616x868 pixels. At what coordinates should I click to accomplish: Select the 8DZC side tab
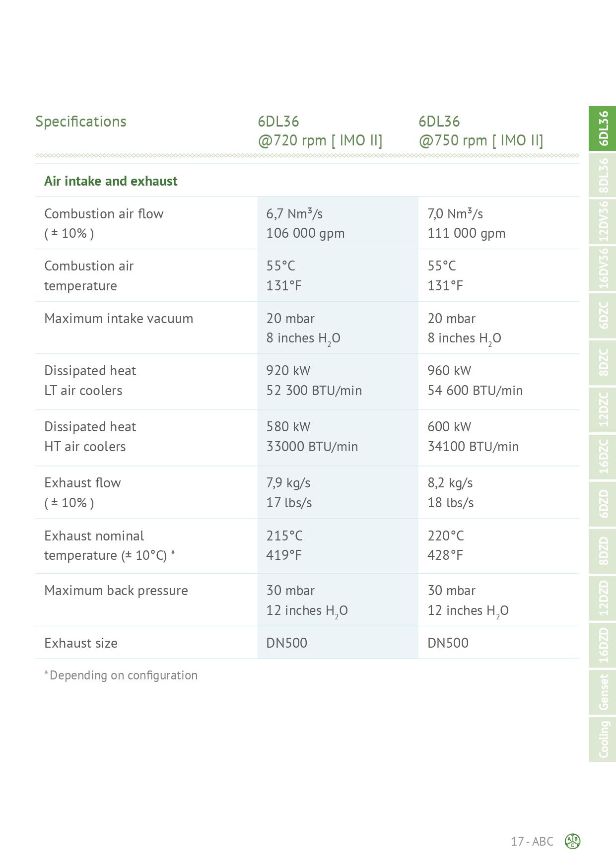coord(602,363)
